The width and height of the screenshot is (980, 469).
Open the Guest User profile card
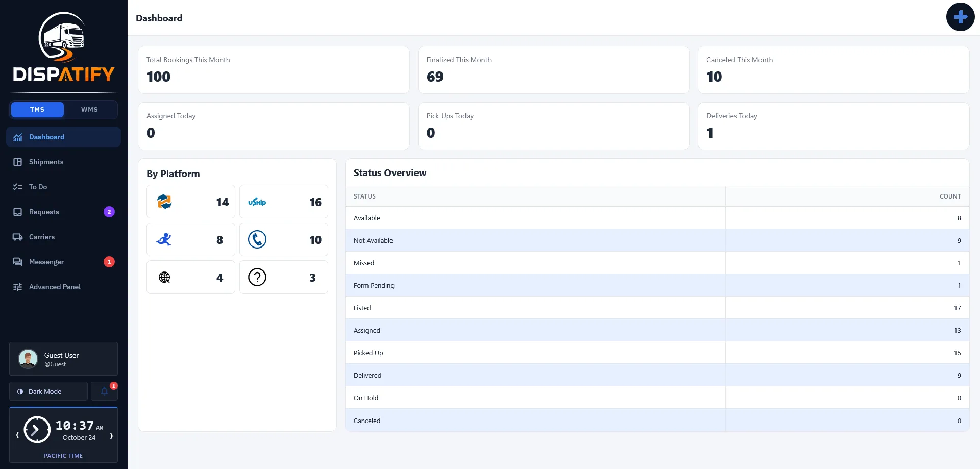coord(63,359)
